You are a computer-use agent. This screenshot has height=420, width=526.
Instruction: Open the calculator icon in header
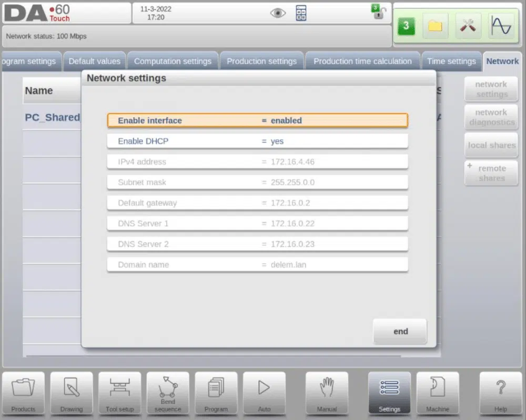point(301,13)
